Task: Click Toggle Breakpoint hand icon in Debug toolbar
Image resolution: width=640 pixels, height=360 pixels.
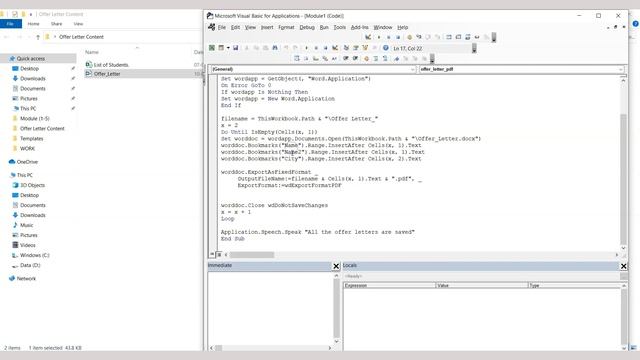Action: pyautogui.click(x=410, y=37)
